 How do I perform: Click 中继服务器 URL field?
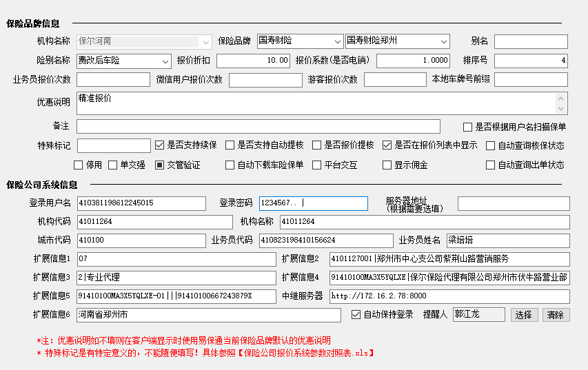(449, 296)
